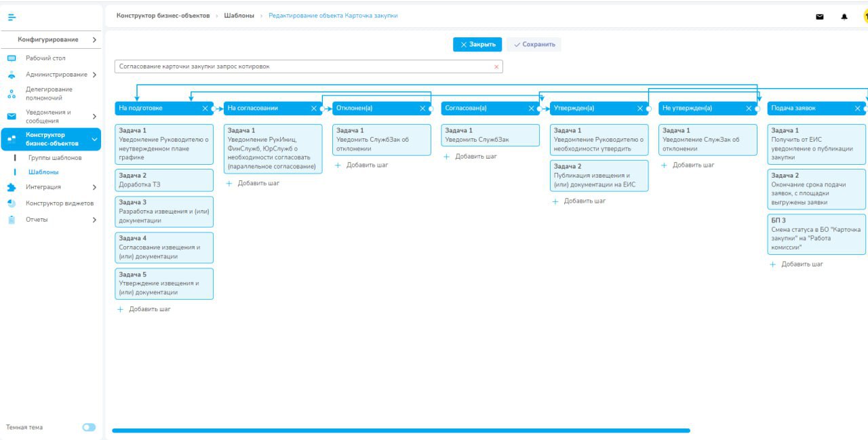Enable Темная тема switch
Image resolution: width=868 pixels, height=440 pixels.
[89, 427]
